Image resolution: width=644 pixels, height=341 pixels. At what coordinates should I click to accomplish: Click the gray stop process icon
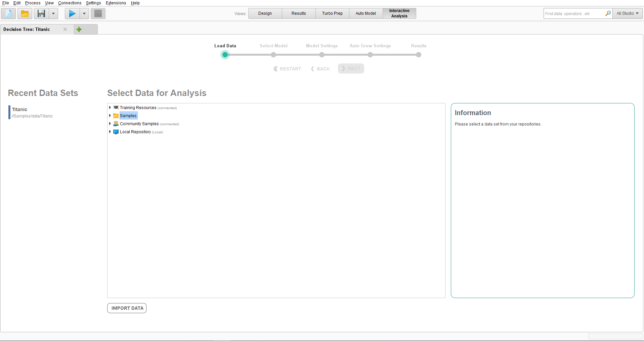click(x=98, y=14)
